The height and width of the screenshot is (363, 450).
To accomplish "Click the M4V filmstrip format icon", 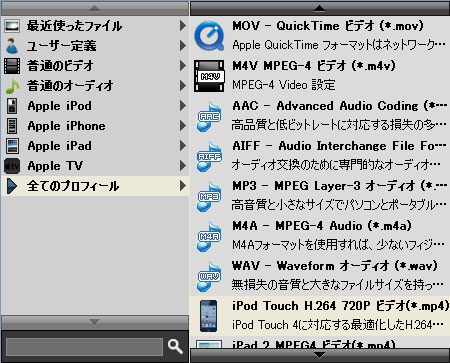I will coord(209,76).
